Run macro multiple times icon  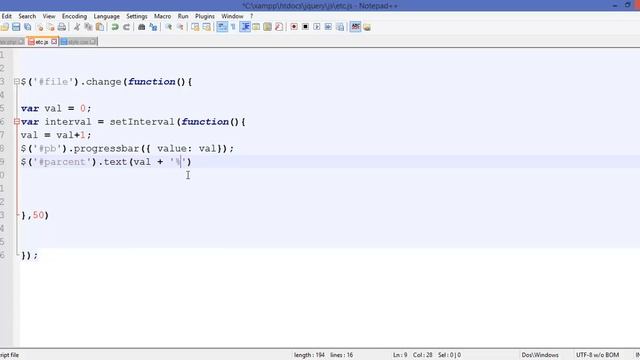click(328, 27)
